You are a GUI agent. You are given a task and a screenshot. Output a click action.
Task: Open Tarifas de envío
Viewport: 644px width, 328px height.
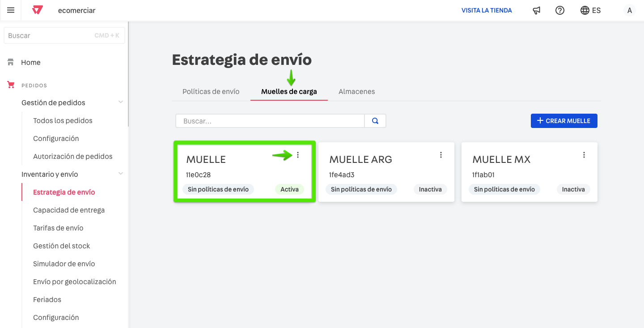tap(58, 228)
